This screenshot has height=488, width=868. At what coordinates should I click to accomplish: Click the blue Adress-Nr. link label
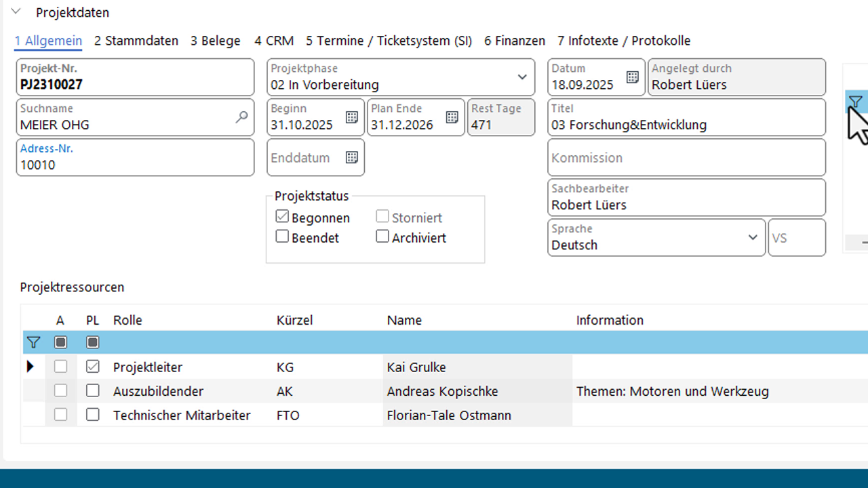47,148
